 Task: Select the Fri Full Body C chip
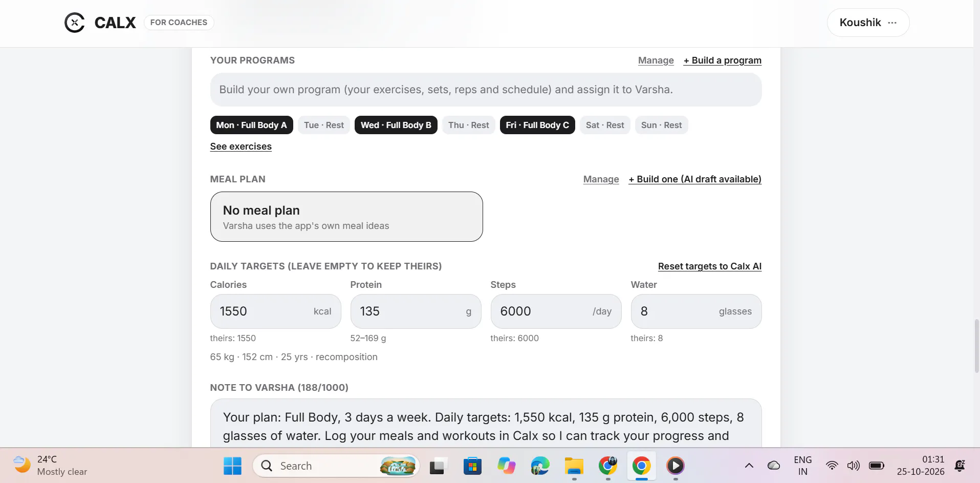pos(537,125)
